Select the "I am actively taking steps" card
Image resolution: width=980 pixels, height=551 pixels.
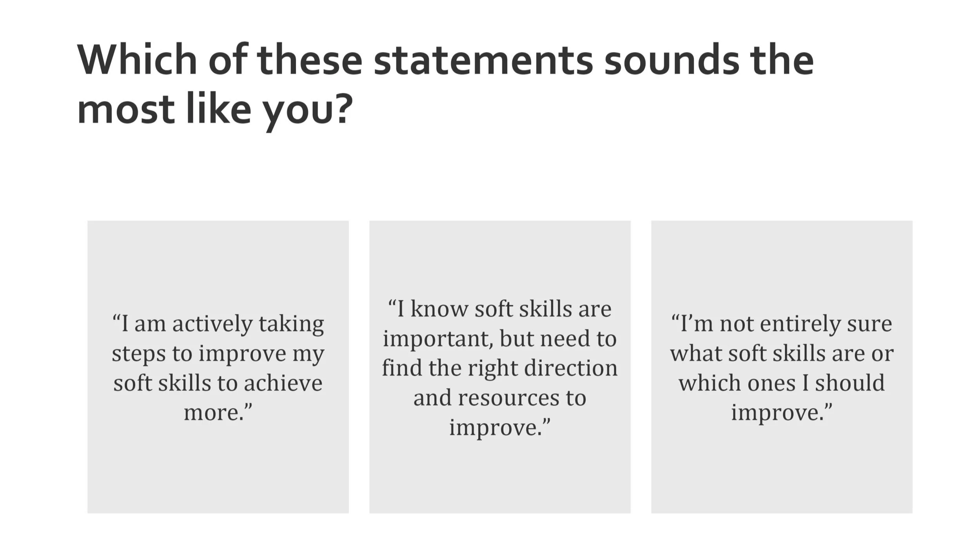[218, 367]
